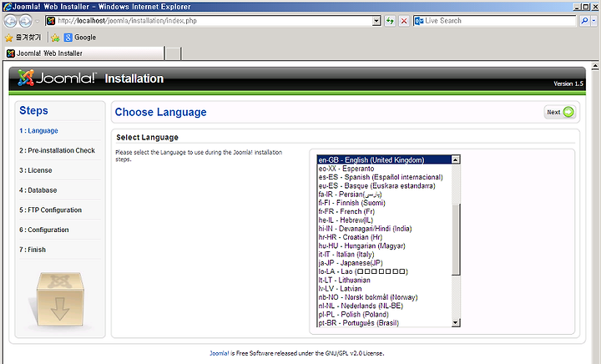Click the browser Back arrow button

pyautogui.click(x=10, y=21)
